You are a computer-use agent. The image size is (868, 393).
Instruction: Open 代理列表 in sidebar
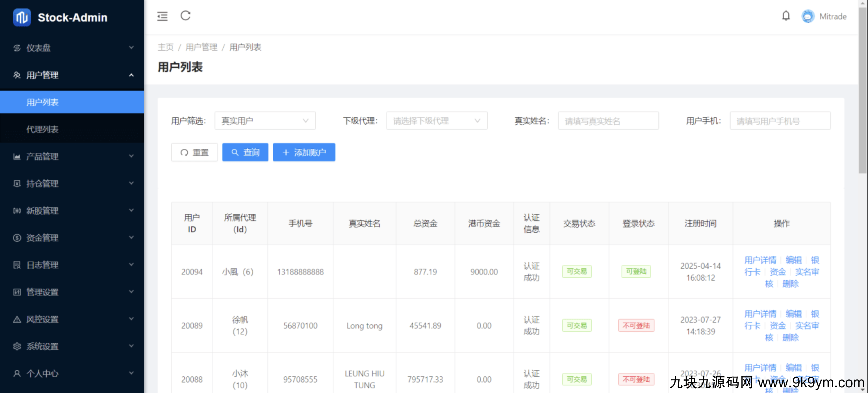point(42,129)
